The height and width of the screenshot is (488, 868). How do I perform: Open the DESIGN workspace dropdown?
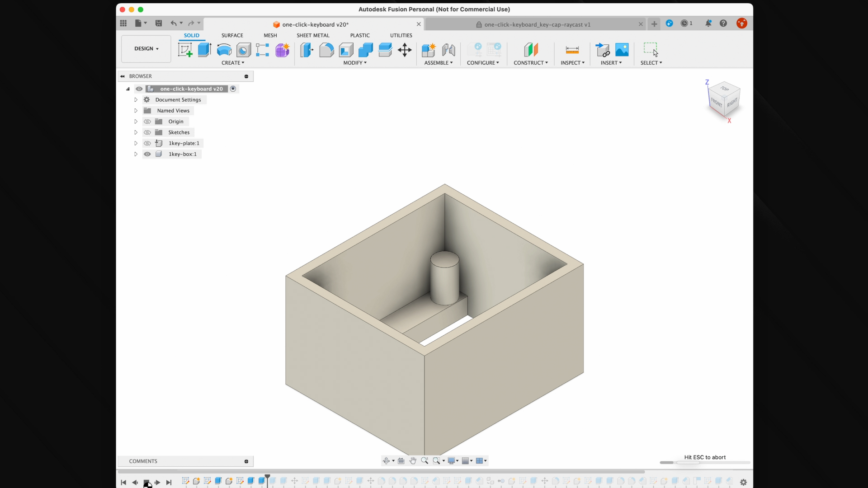pos(146,49)
